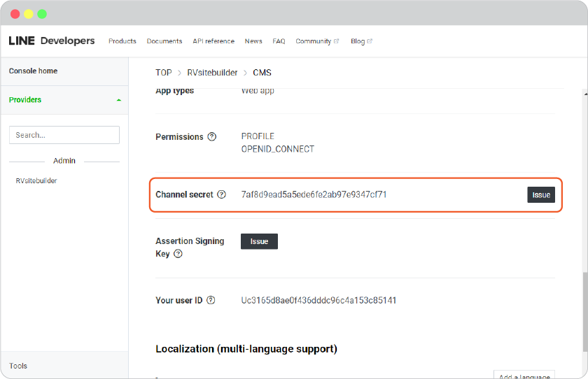Go to API reference
The height and width of the screenshot is (379, 588).
(213, 41)
